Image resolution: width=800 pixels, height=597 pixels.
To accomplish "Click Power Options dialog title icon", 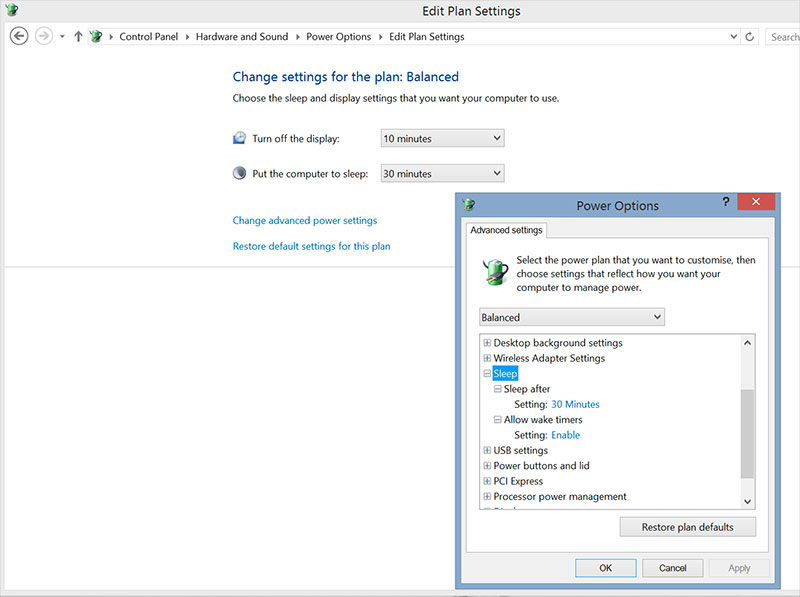I will tap(469, 205).
